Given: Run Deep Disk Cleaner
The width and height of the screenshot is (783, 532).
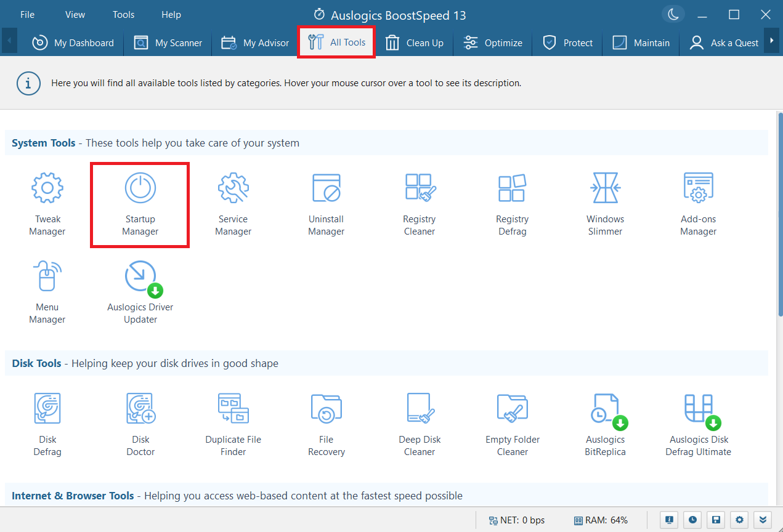Looking at the screenshot, I should click(x=420, y=425).
